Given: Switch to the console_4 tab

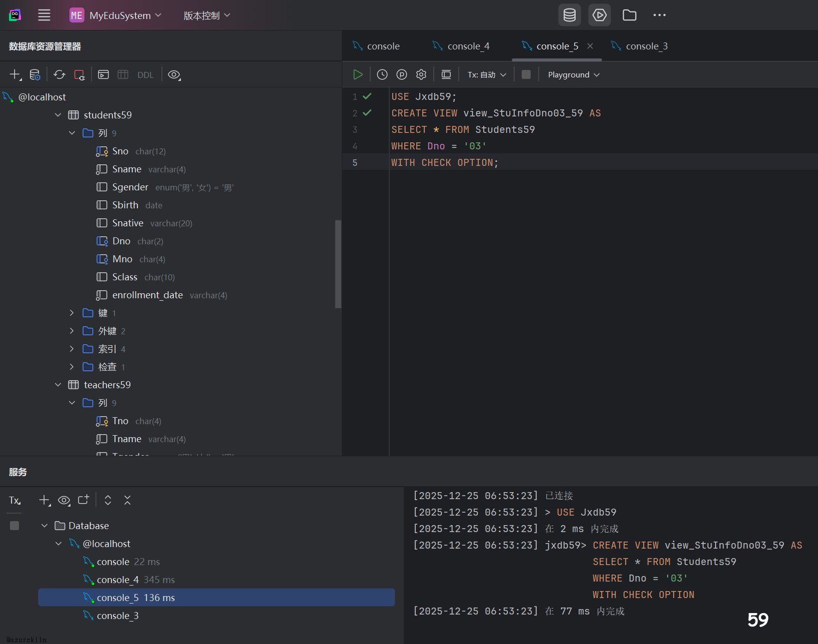Looking at the screenshot, I should click(468, 46).
